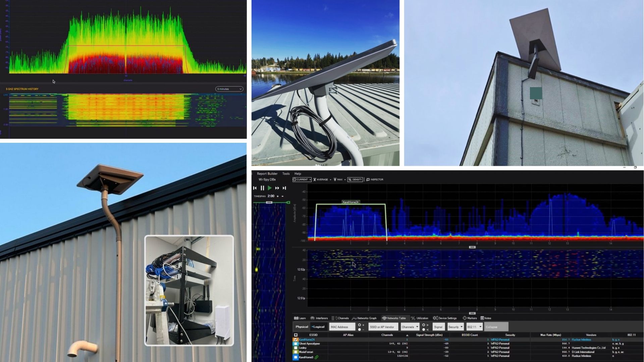The height and width of the screenshot is (362, 644).
Task: Decrease the timespan with minus button
Action: point(282,196)
